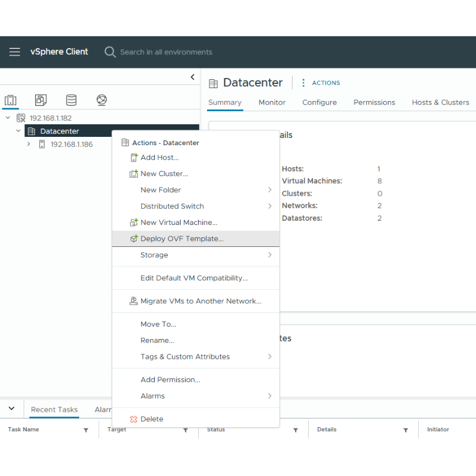476x476 pixels.
Task: Open the Datacenter ACTIONS menu button
Action: point(321,83)
